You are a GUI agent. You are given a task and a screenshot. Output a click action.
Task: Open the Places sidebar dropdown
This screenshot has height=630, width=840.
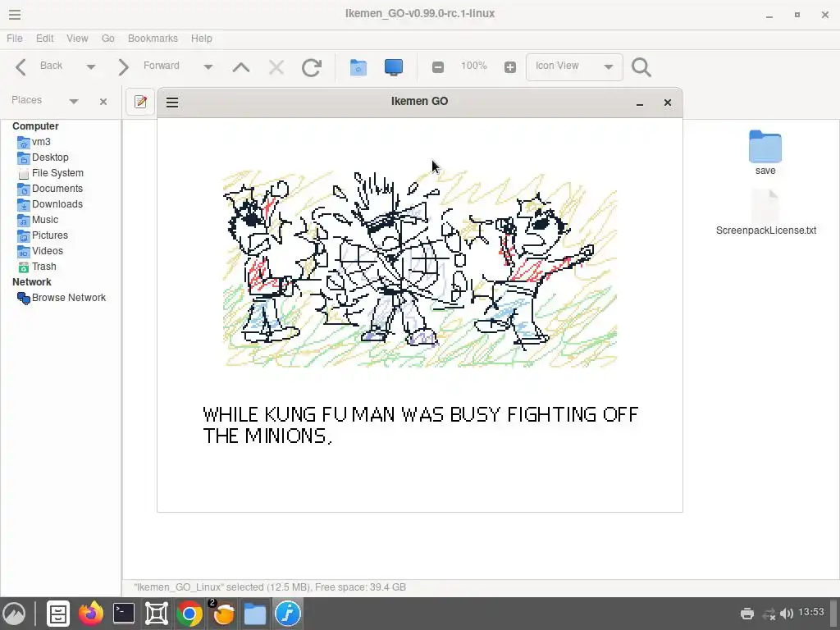pyautogui.click(x=73, y=101)
